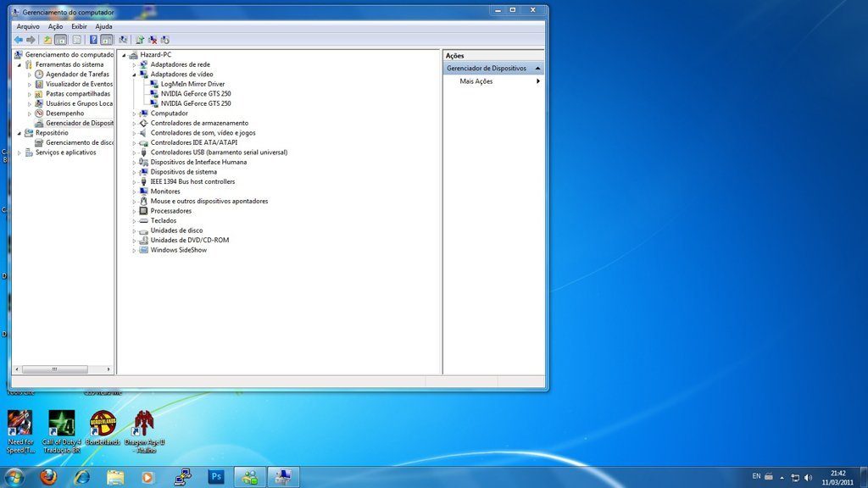Collapse Ferramentas do sistema tree node
The width and height of the screenshot is (868, 488).
click(x=19, y=64)
